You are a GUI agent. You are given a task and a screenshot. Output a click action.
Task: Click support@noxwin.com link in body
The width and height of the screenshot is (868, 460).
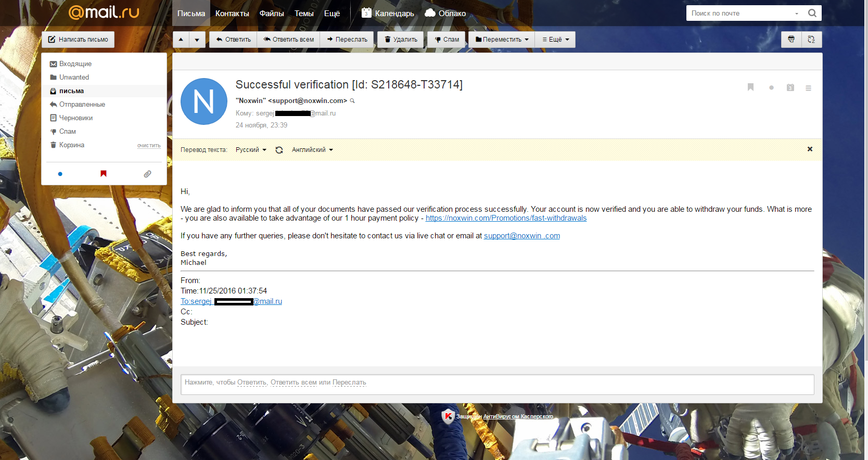point(522,236)
